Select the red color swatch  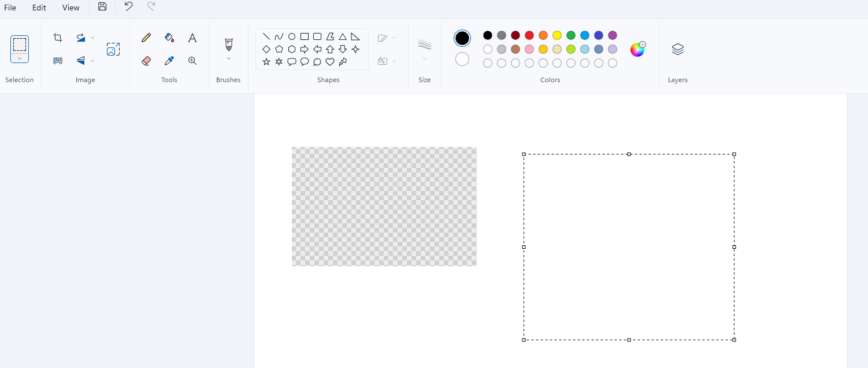529,35
